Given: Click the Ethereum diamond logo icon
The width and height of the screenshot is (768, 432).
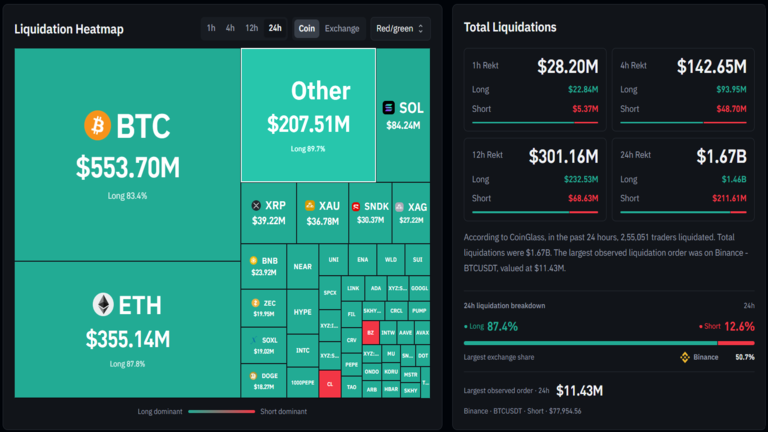Looking at the screenshot, I should coord(103,305).
